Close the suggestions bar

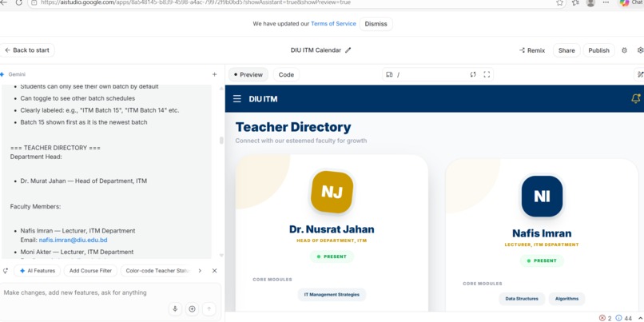pos(214,271)
